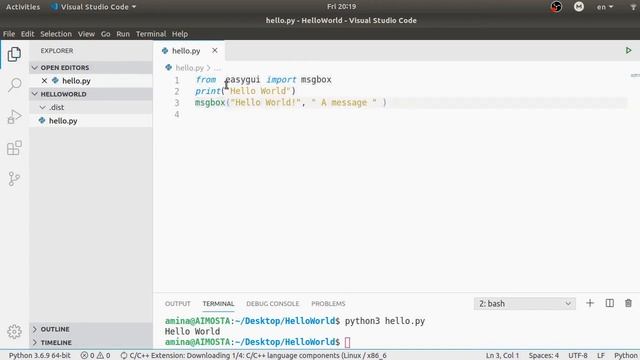Open the View menu
640x360 pixels.
pos(86,34)
